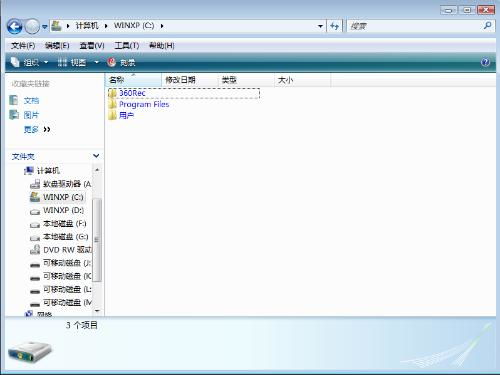Select the 360Rec folder icon
This screenshot has height=375, width=500.
[112, 93]
